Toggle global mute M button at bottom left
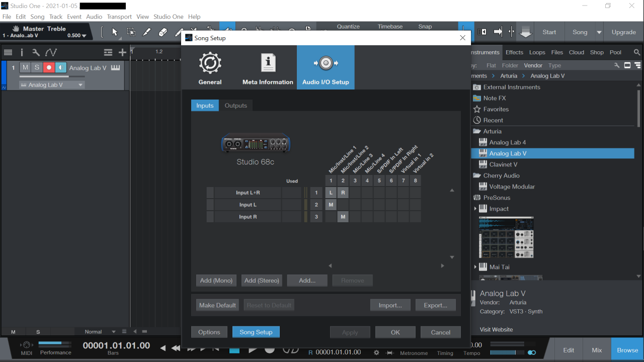 click(x=13, y=332)
